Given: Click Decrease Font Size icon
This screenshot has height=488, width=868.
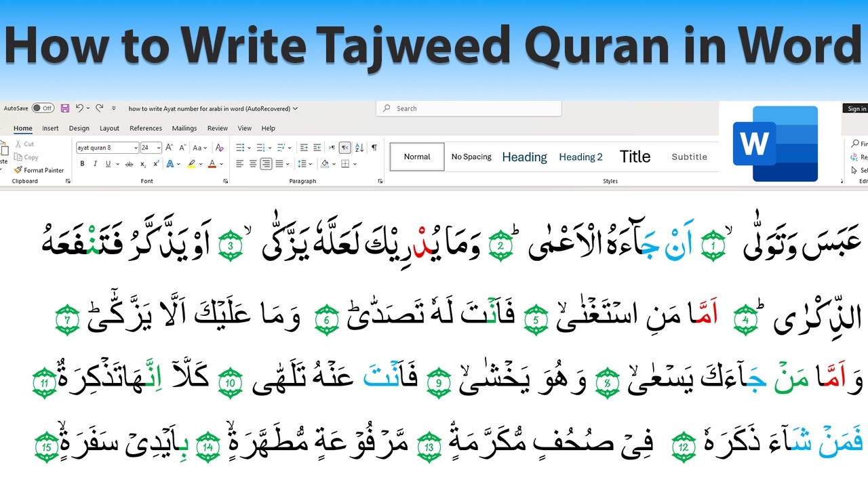Looking at the screenshot, I should click(x=182, y=147).
